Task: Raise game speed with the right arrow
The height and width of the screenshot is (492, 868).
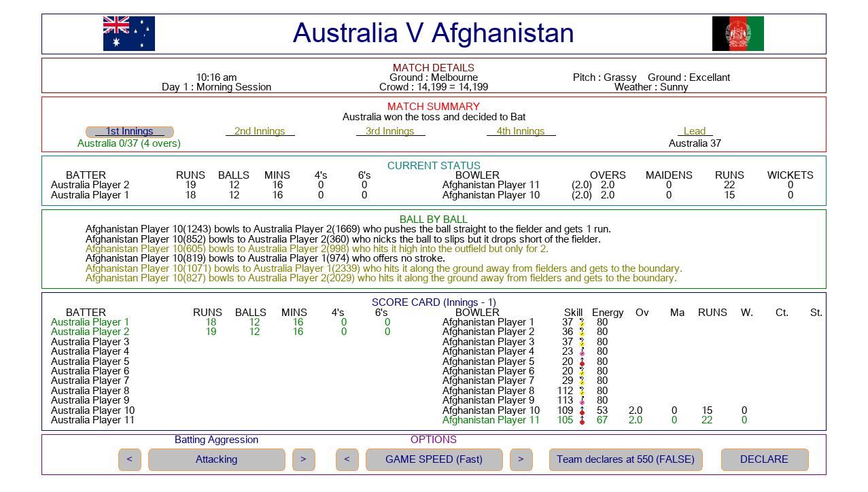Action: [x=521, y=460]
